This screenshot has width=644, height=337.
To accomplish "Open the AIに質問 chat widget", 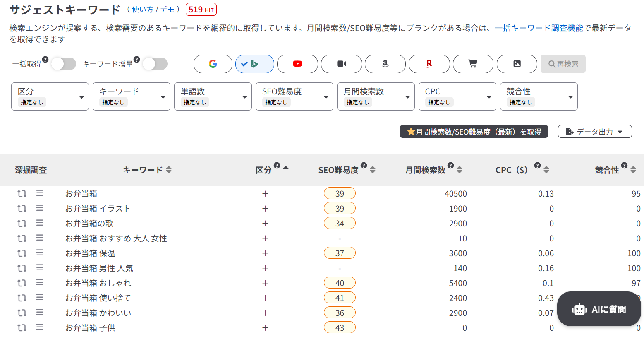I will coord(599,309).
